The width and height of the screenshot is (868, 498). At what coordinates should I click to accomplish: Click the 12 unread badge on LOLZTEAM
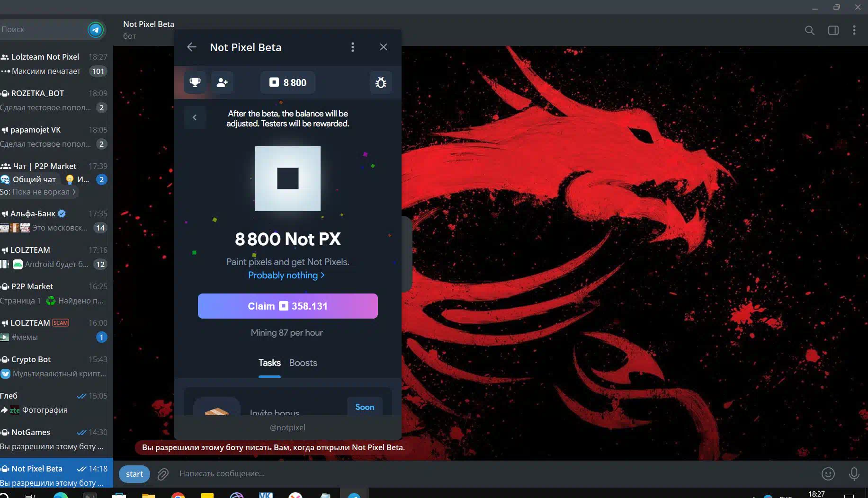[100, 264]
